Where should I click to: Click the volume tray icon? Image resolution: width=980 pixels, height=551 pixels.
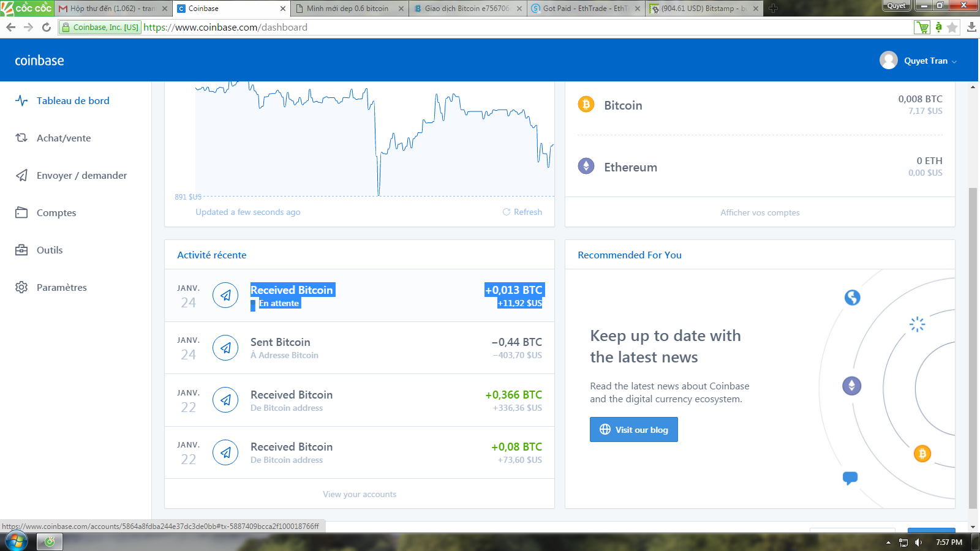918,542
